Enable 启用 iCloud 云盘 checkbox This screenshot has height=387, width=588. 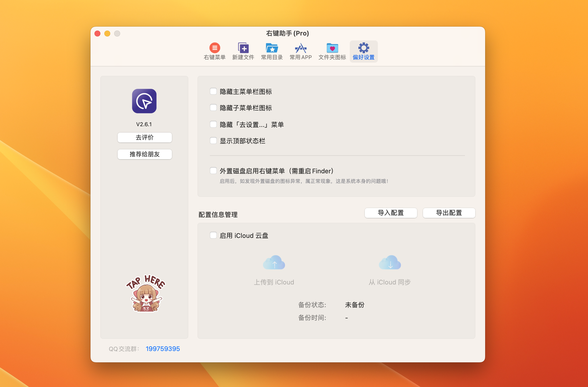coord(213,235)
